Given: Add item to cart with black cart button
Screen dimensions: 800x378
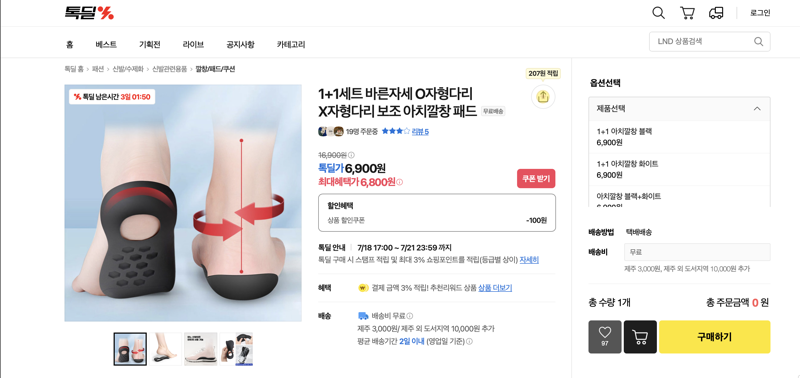Looking at the screenshot, I should pos(640,337).
